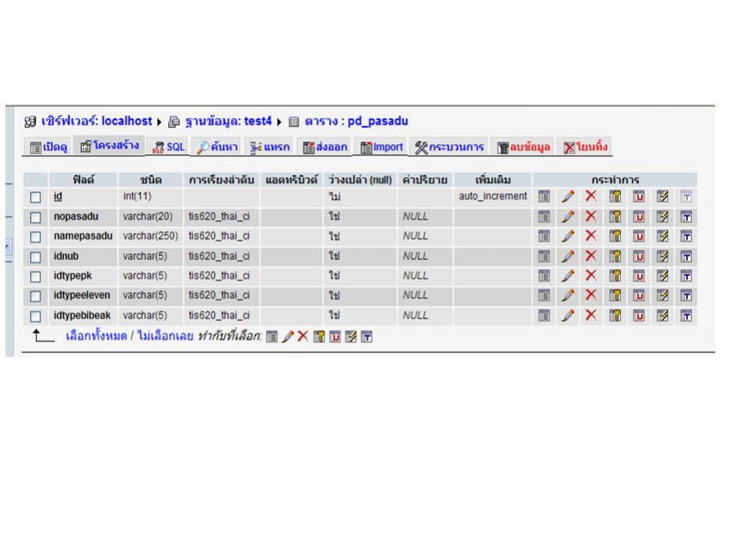Drop the id field with red X
Image resolution: width=747 pixels, height=560 pixels.
591,196
